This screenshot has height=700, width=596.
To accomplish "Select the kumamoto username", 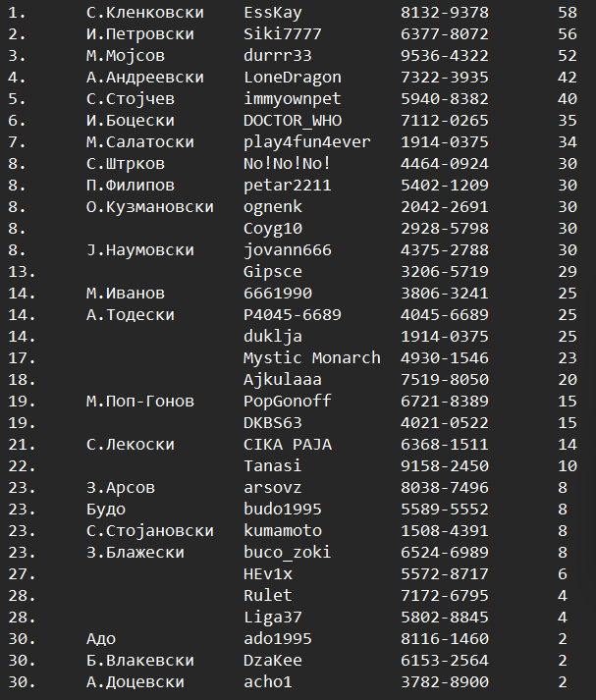I will pyautogui.click(x=282, y=531).
